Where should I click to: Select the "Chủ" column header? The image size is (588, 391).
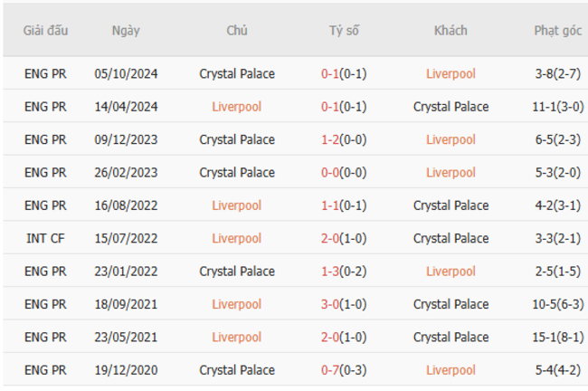coord(237,30)
